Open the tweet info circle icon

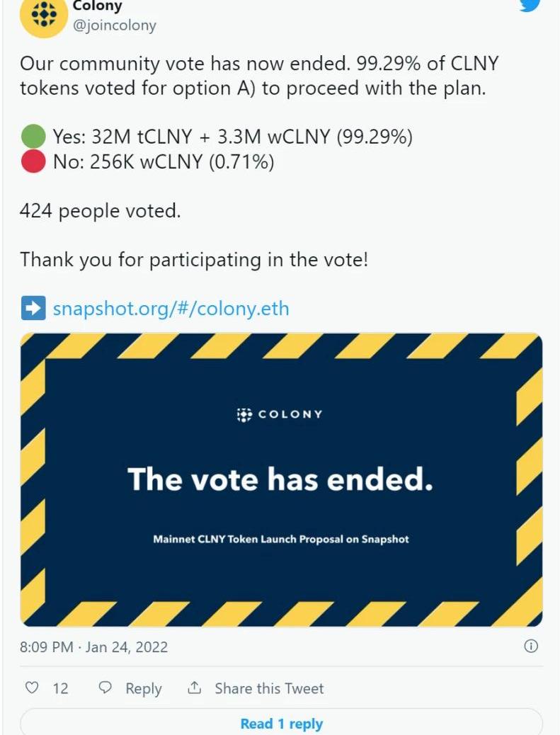point(530,646)
